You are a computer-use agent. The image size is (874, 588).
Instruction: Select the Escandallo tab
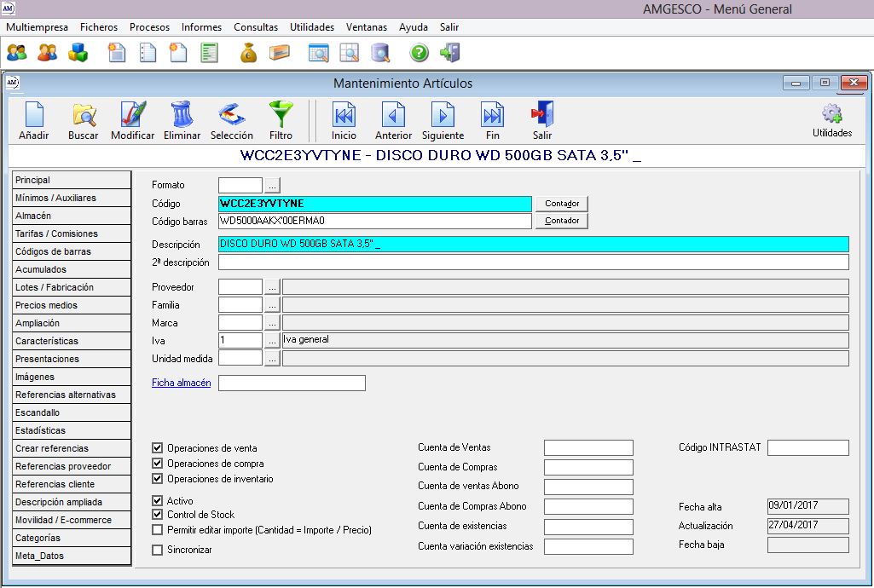(x=72, y=412)
